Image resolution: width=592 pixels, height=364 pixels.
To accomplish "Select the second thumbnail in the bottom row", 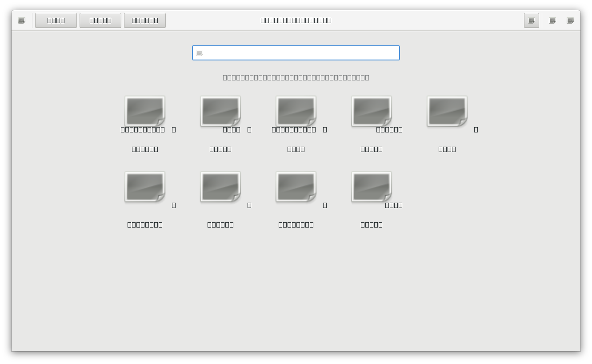I will tap(220, 187).
